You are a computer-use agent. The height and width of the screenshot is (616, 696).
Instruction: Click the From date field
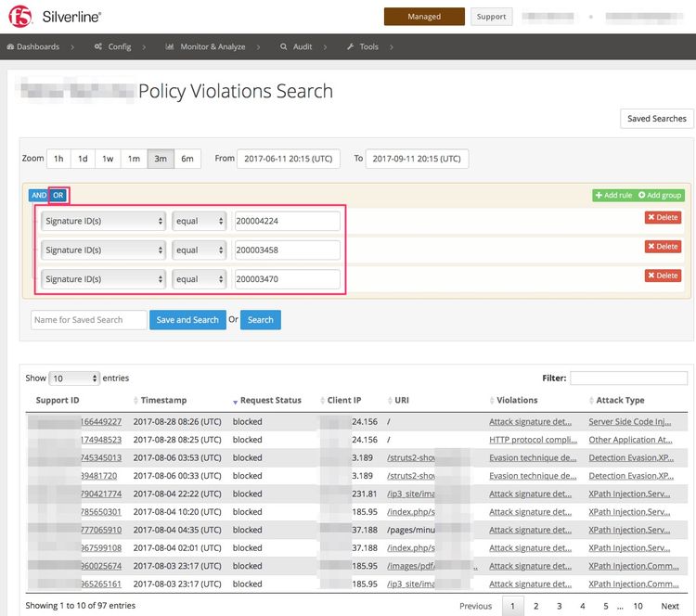289,159
